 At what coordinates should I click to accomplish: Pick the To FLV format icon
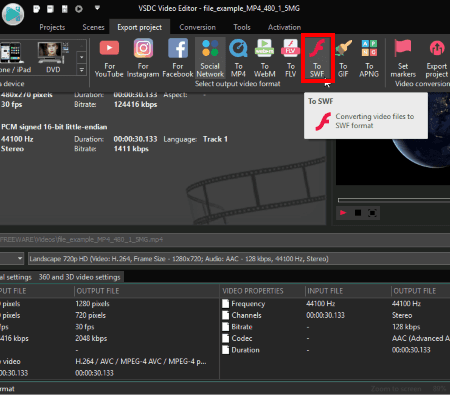[291, 58]
